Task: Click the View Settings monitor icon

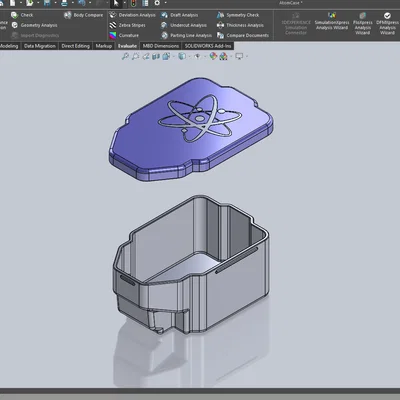Action: [x=239, y=56]
